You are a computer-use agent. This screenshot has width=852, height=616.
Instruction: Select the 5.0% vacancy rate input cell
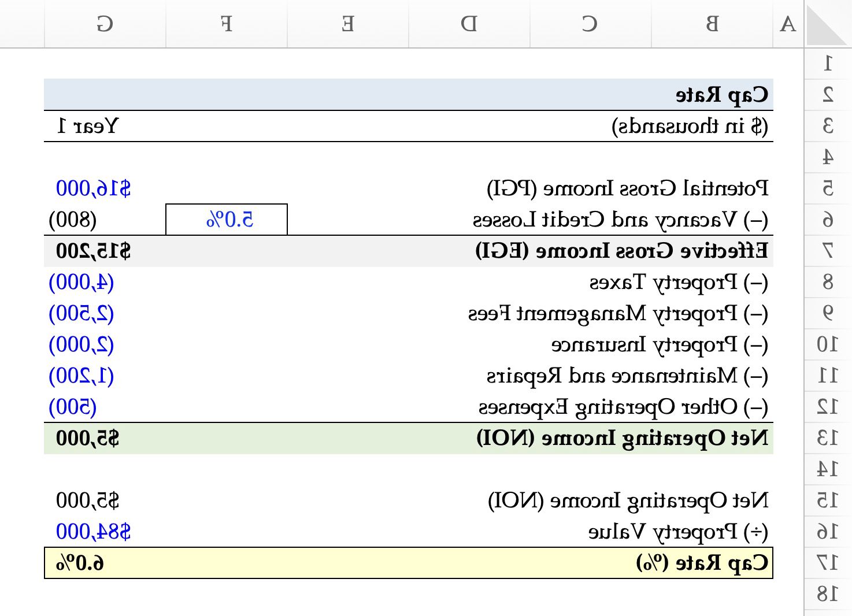[x=227, y=220]
